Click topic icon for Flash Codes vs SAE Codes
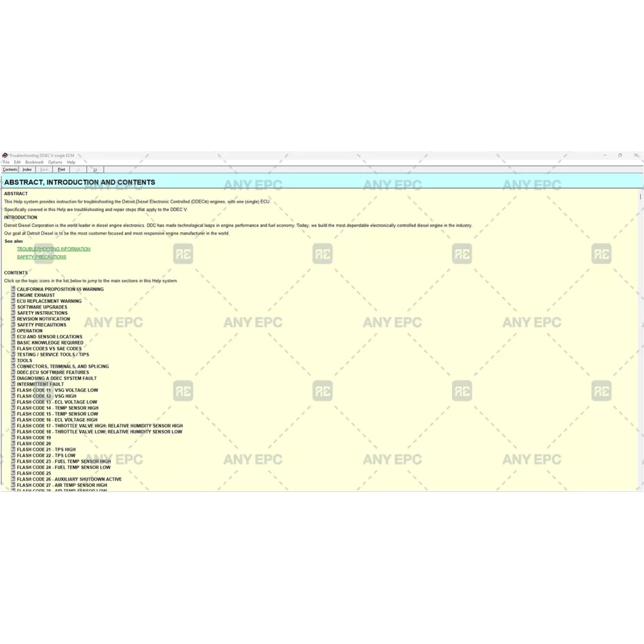Viewport: 644px width, 644px height. coord(13,348)
